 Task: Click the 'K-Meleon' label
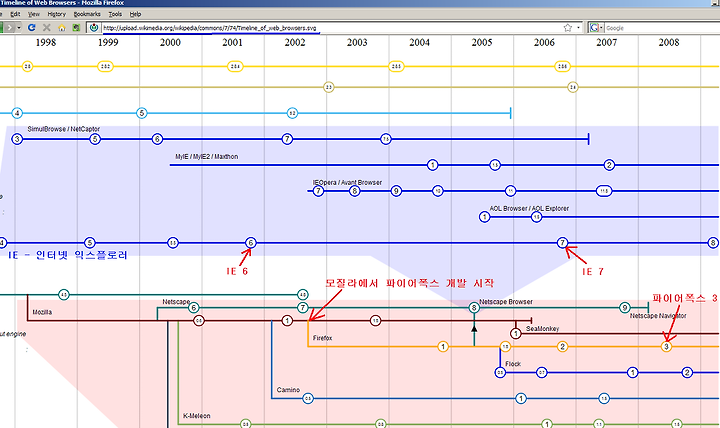click(197, 416)
